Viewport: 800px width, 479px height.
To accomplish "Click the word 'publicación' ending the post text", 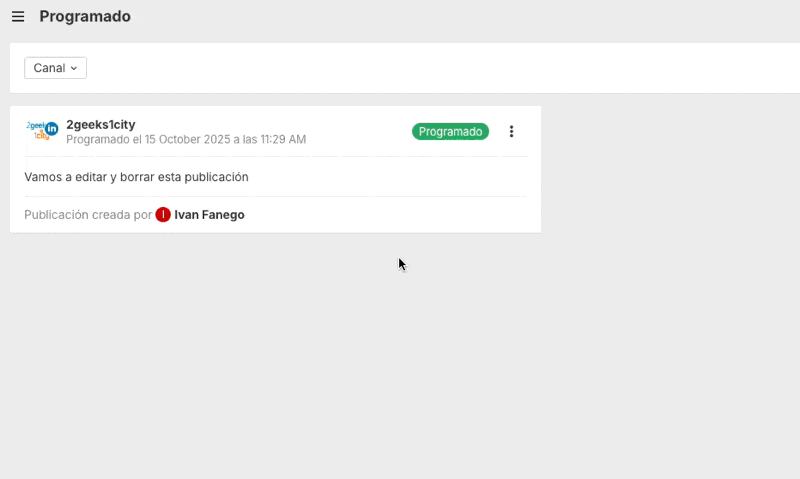I will pos(216,177).
